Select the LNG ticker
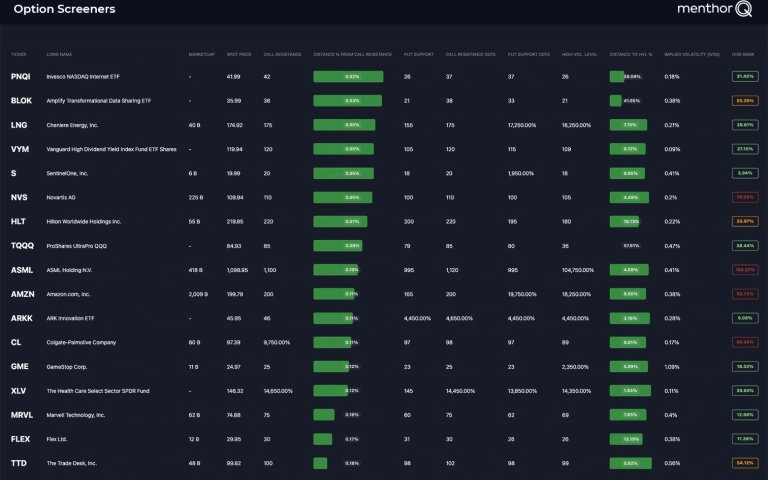Image resolution: width=768 pixels, height=480 pixels. [19, 125]
